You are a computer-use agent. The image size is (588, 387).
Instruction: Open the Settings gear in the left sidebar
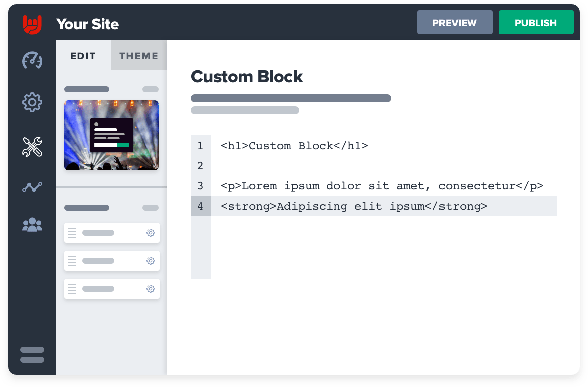coord(32,102)
